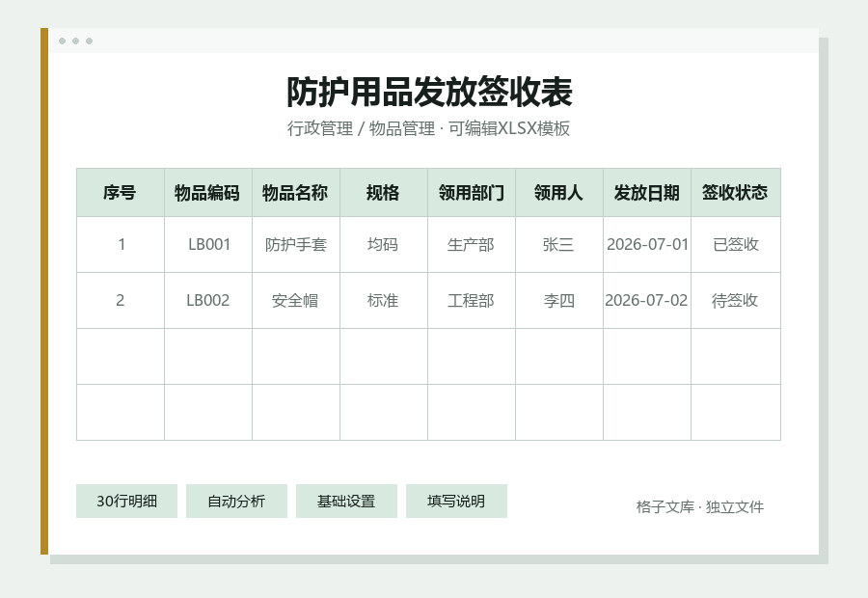Screen dimensions: 868x598
Task: Click the 均码 specification cell
Action: tap(384, 244)
